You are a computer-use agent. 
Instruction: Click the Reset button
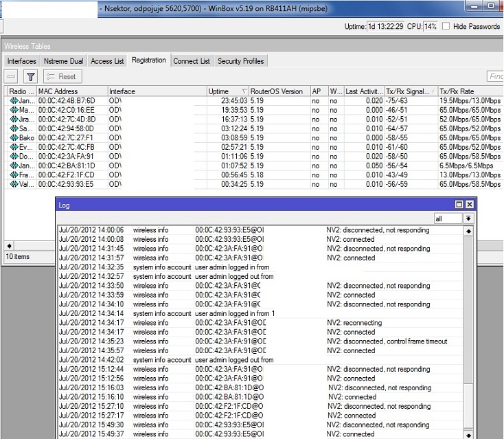pos(62,76)
